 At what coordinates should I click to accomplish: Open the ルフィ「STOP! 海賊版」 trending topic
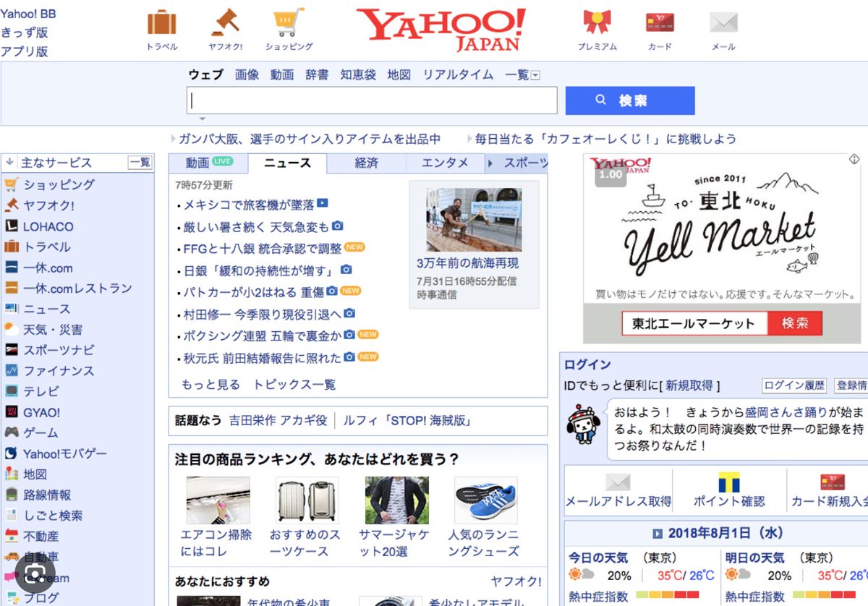(x=407, y=420)
